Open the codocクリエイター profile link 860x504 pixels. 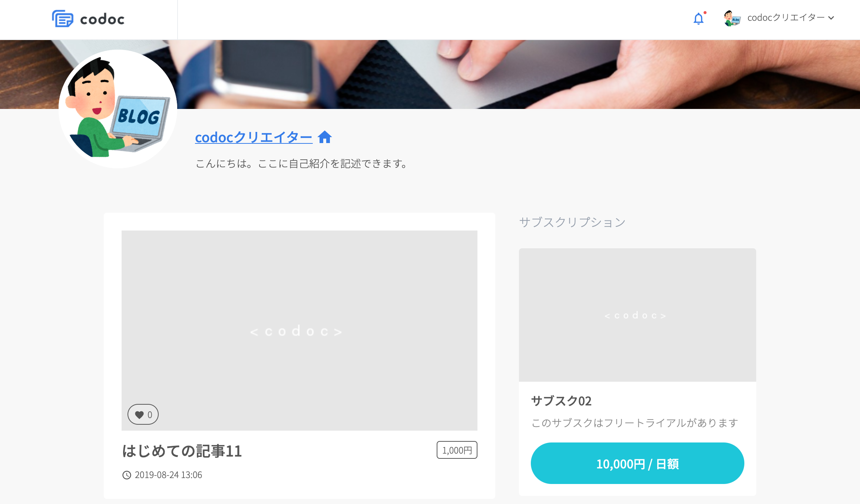254,137
